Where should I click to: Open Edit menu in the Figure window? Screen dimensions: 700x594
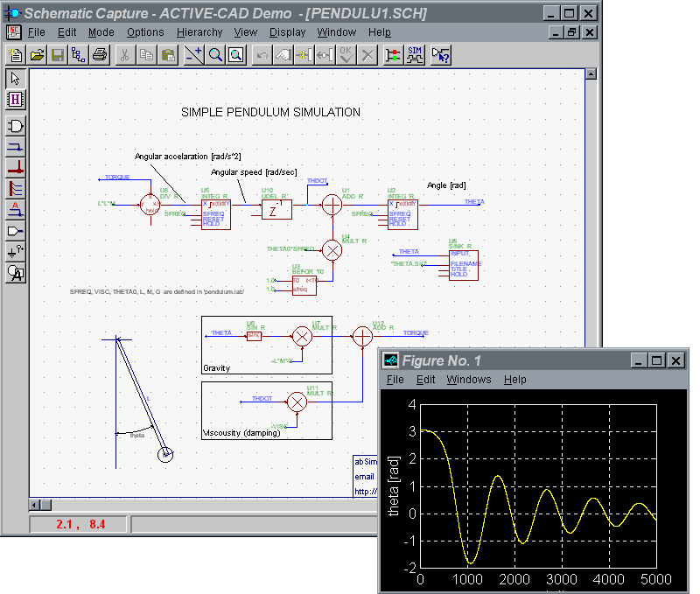(425, 380)
